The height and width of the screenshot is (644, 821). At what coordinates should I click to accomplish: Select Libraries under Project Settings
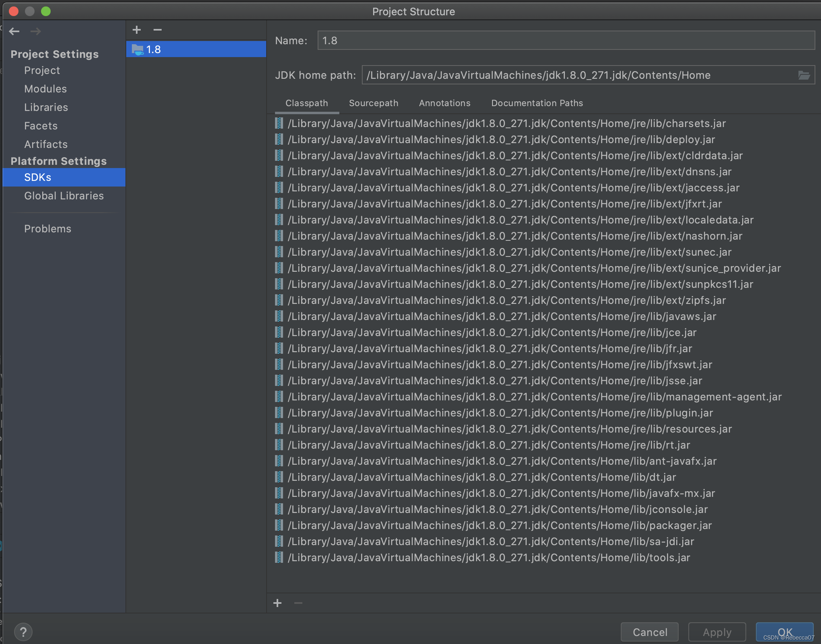(x=46, y=107)
